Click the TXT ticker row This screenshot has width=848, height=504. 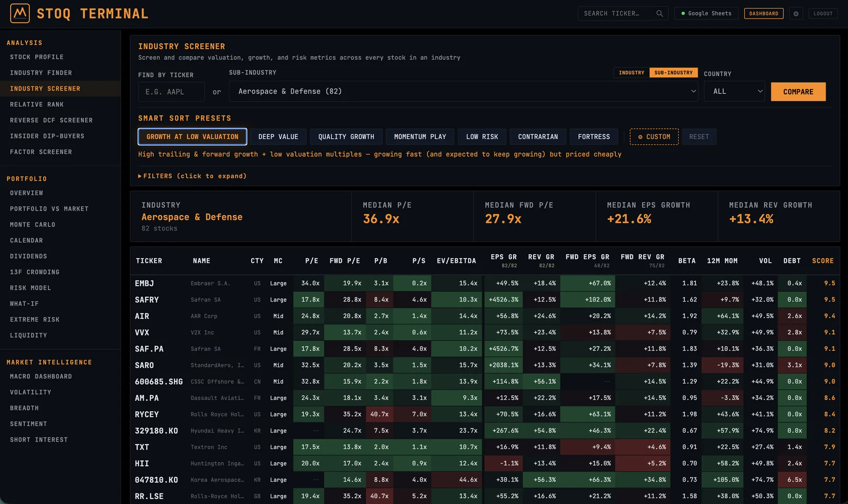(x=484, y=447)
